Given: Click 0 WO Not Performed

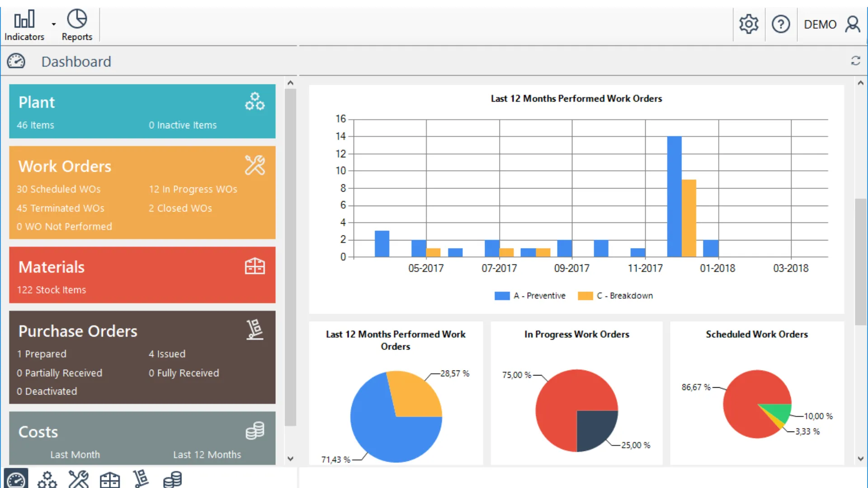Looking at the screenshot, I should coord(64,227).
